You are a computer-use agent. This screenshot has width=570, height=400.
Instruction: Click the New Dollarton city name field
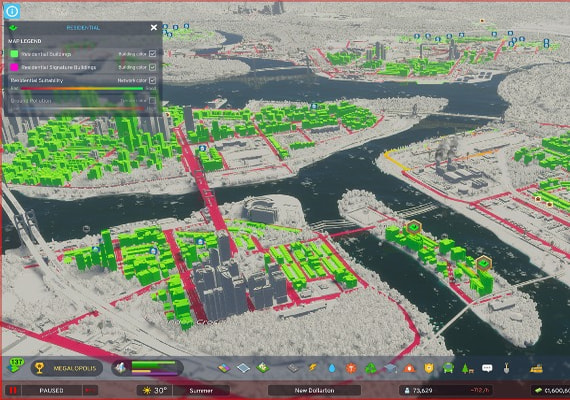point(314,391)
